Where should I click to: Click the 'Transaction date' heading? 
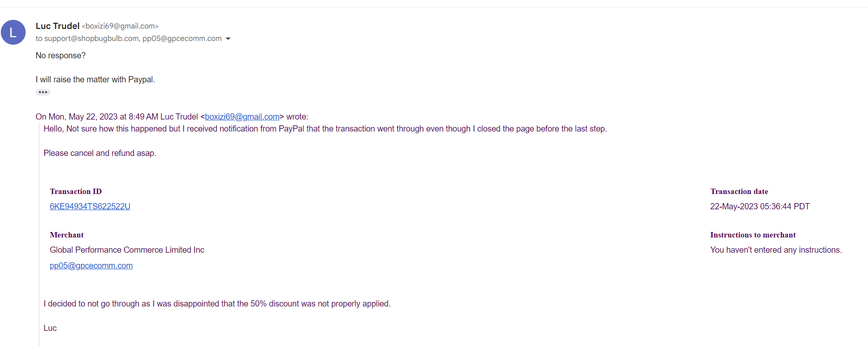coord(739,192)
